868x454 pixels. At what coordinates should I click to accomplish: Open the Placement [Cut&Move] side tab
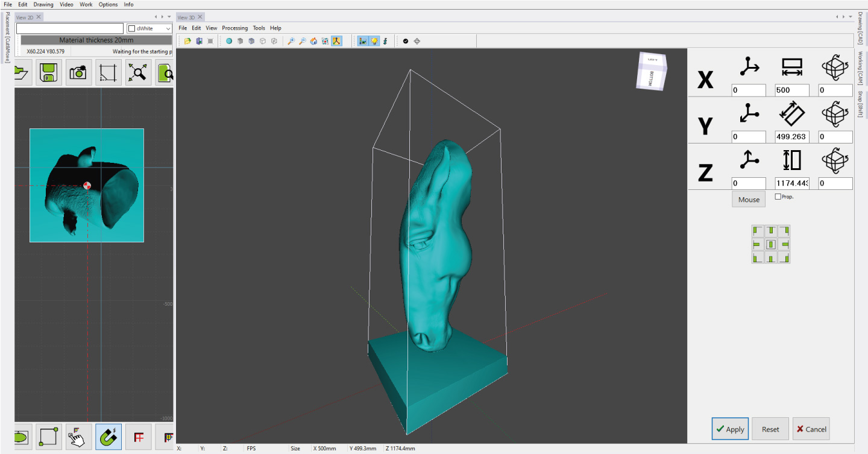(7, 37)
